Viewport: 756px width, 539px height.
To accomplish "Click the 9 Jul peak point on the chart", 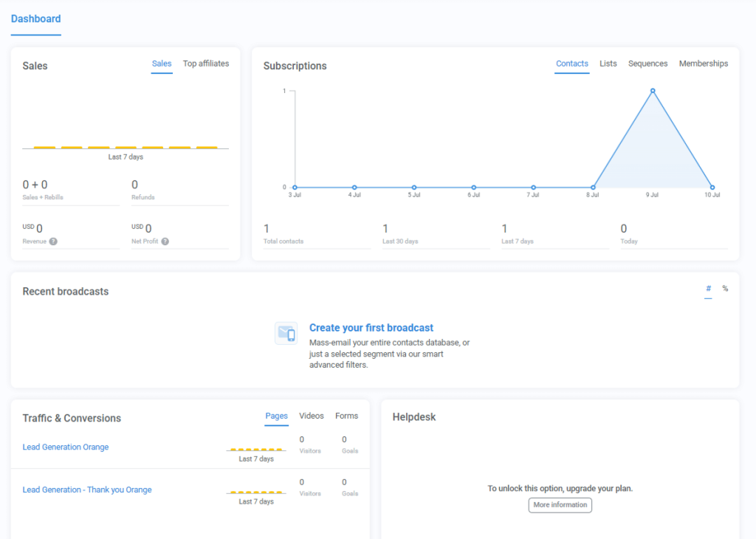I will [652, 91].
